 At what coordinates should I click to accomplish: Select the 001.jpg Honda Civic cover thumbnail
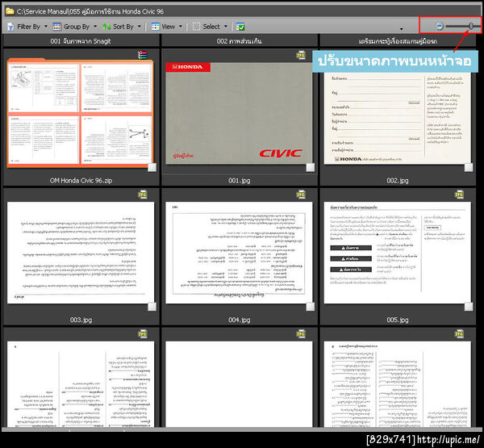click(239, 113)
